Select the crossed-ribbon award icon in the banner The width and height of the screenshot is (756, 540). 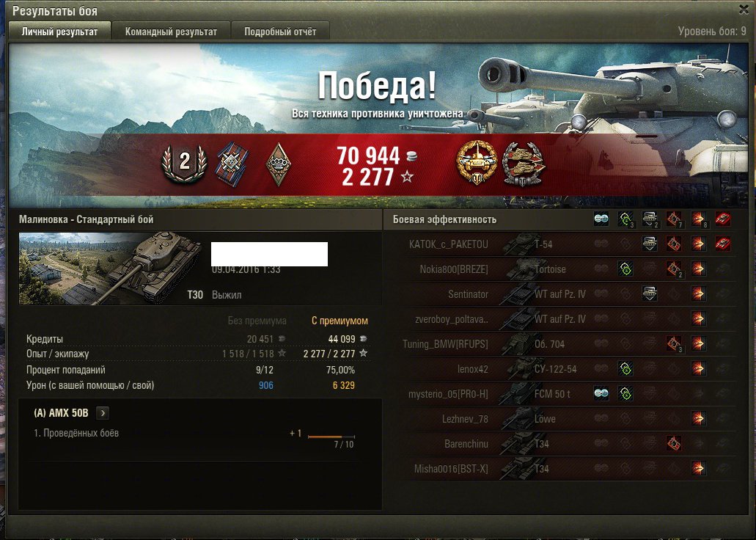[x=232, y=164]
